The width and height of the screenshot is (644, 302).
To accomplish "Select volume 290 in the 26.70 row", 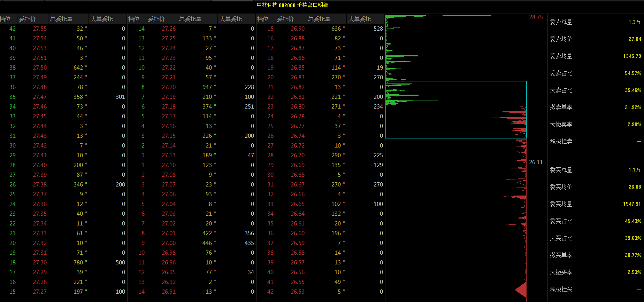I will pos(336,155).
